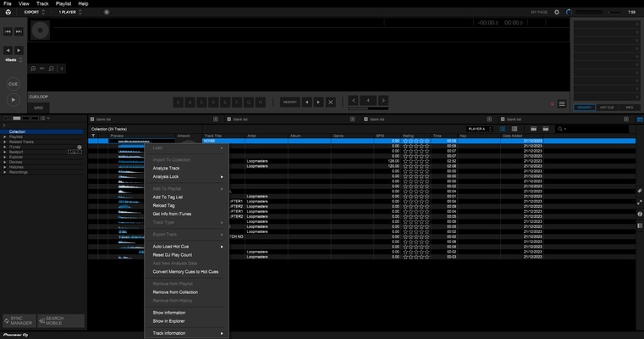Skip to the next track button

pos(19,31)
